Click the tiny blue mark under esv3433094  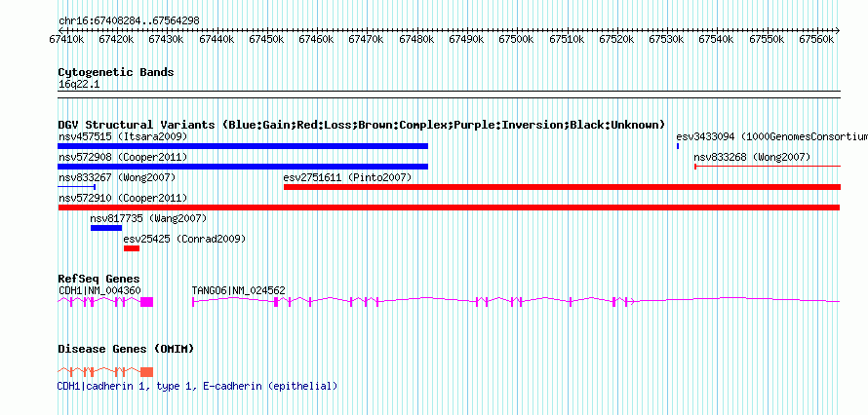coord(678,146)
